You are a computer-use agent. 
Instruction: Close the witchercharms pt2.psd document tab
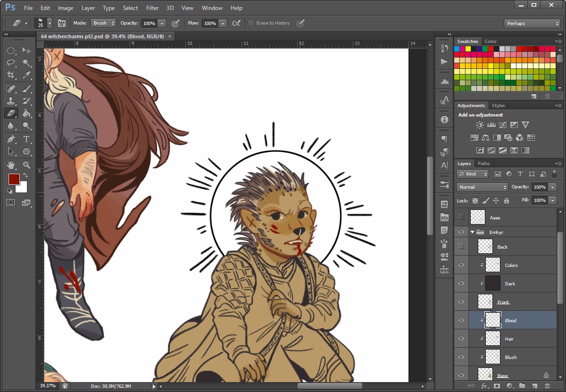click(x=170, y=36)
